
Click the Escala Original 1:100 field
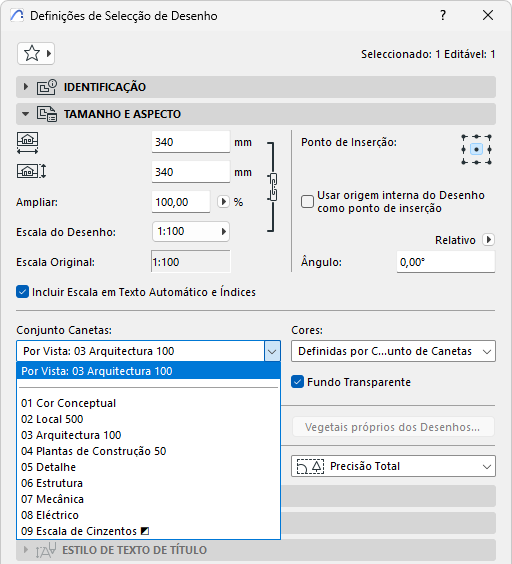click(191, 262)
